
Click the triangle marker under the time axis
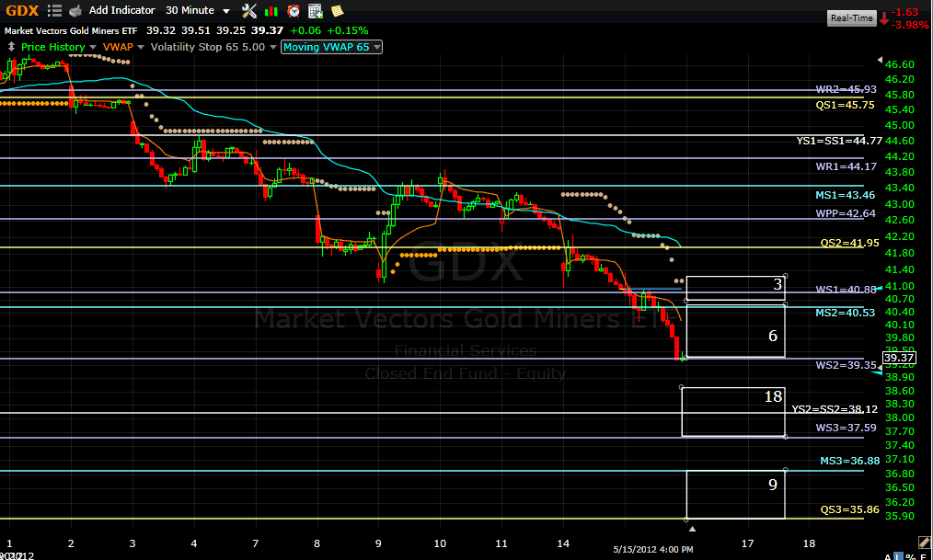(691, 528)
